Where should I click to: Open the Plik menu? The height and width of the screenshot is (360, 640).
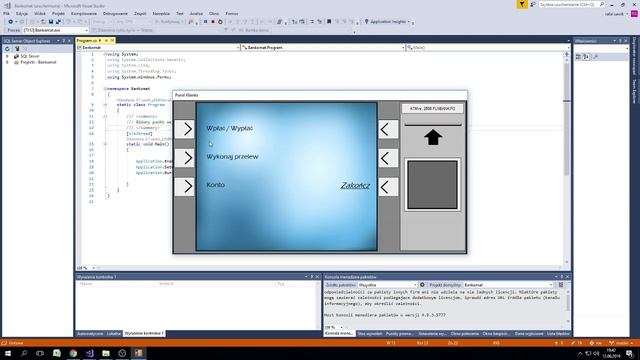coord(7,13)
